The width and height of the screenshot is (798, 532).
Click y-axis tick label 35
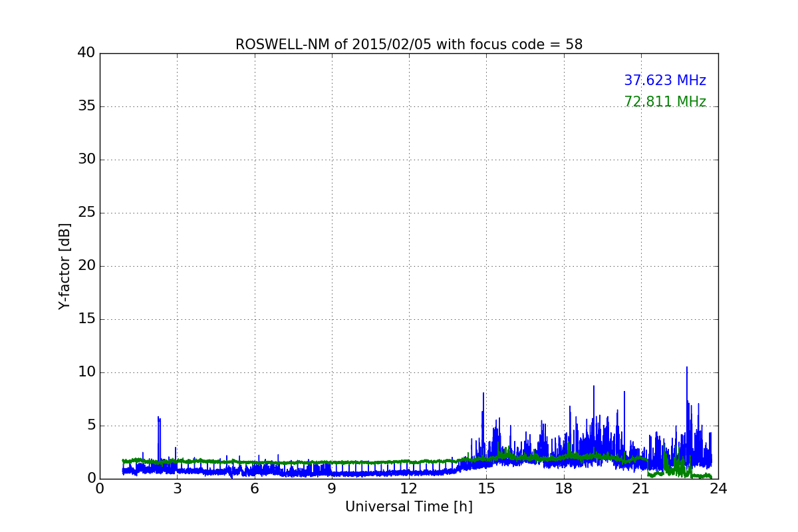[86, 106]
